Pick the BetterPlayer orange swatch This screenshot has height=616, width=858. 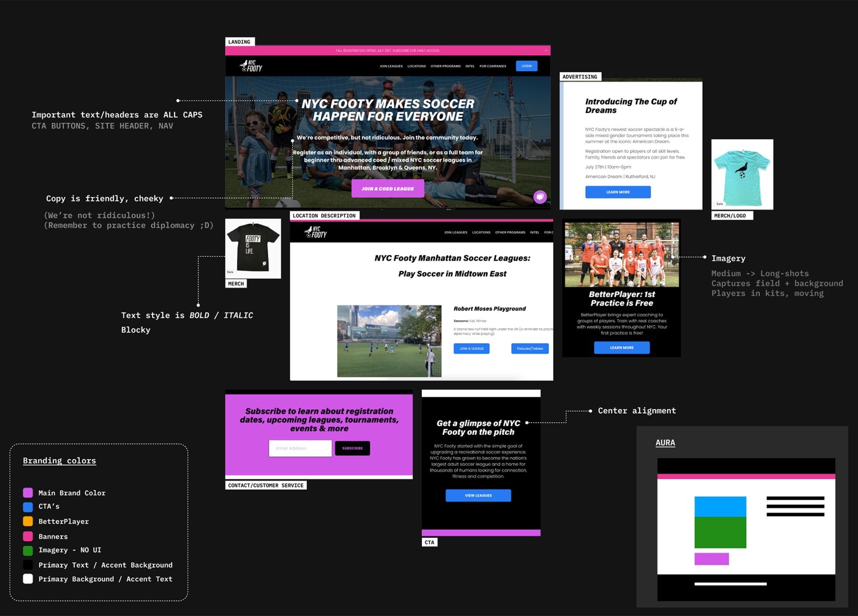point(28,521)
